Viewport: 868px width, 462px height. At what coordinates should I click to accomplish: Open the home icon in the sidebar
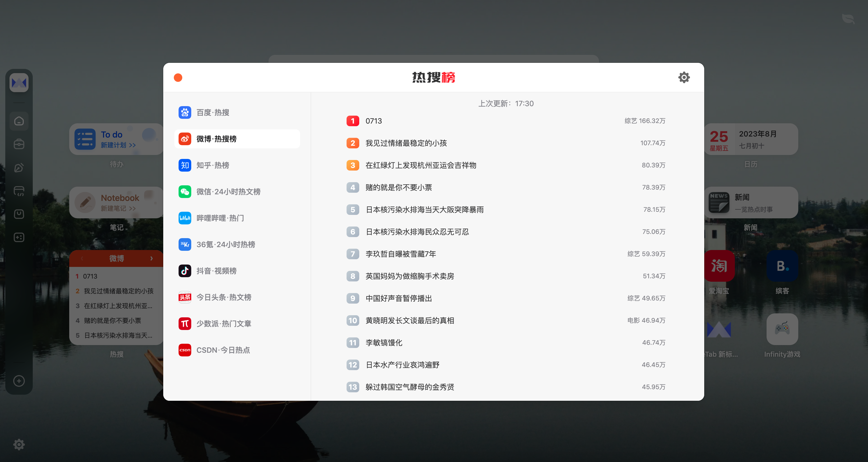tap(19, 121)
